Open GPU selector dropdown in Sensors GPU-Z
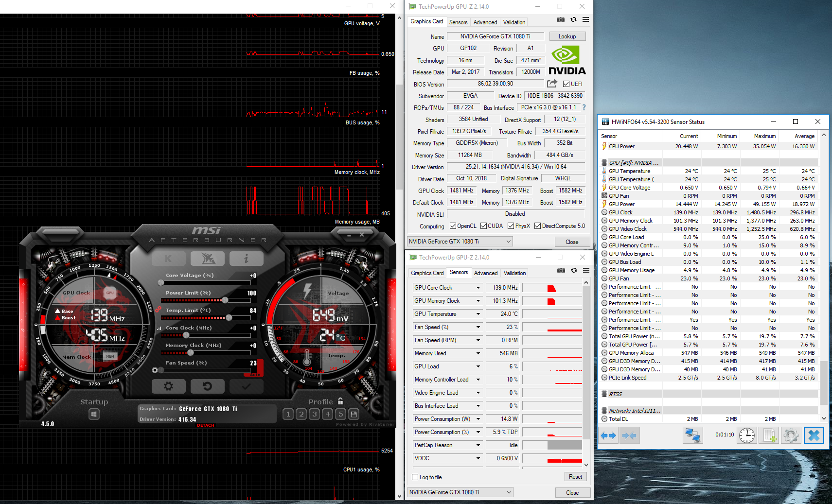The image size is (832, 504). point(460,492)
